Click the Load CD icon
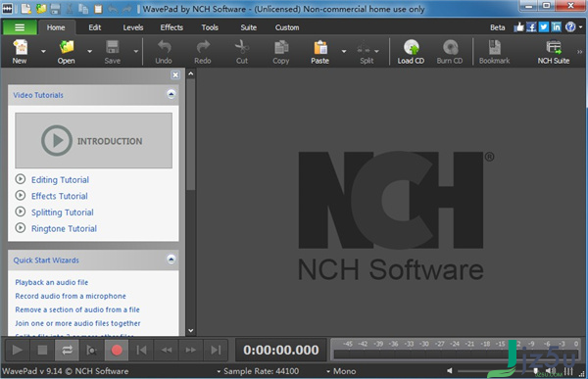The image size is (588, 379). [x=412, y=48]
